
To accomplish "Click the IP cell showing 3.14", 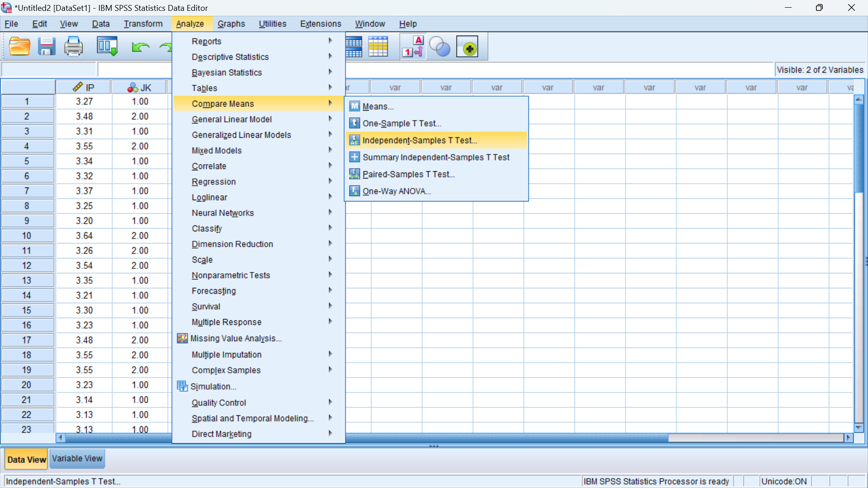I will (x=84, y=400).
